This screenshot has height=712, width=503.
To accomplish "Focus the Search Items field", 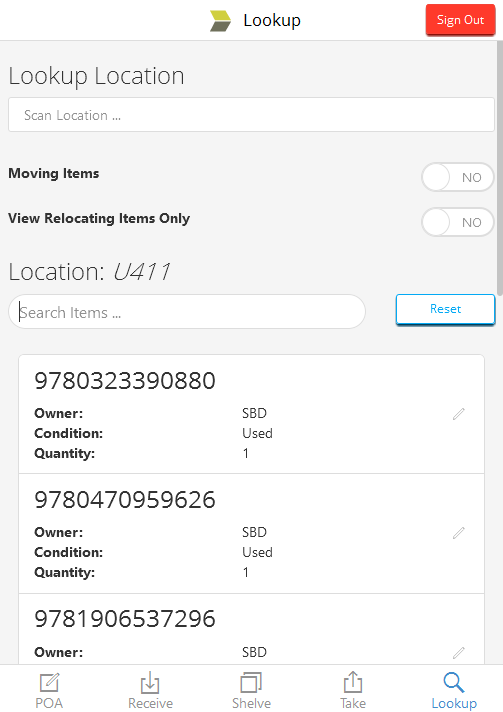I will click(x=187, y=312).
